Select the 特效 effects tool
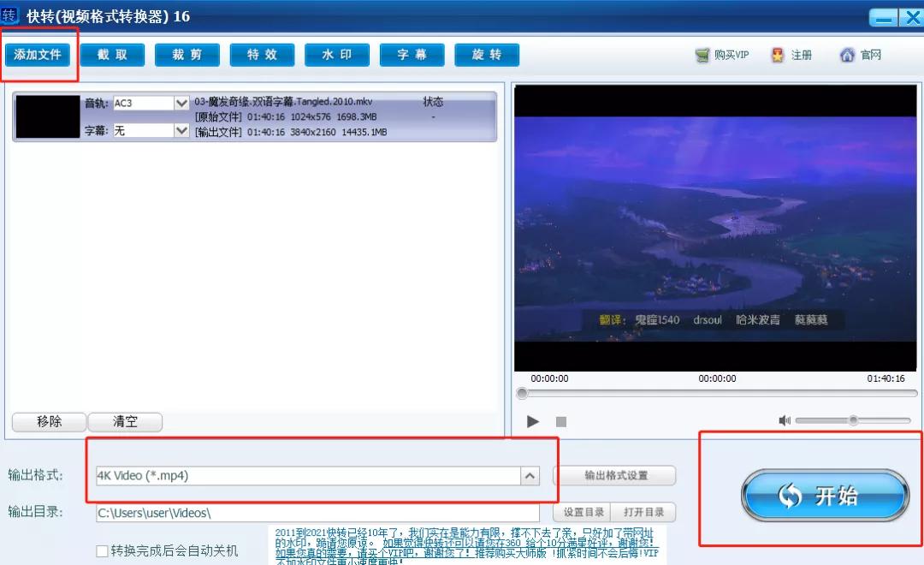Image resolution: width=924 pixels, height=565 pixels. pos(262,54)
